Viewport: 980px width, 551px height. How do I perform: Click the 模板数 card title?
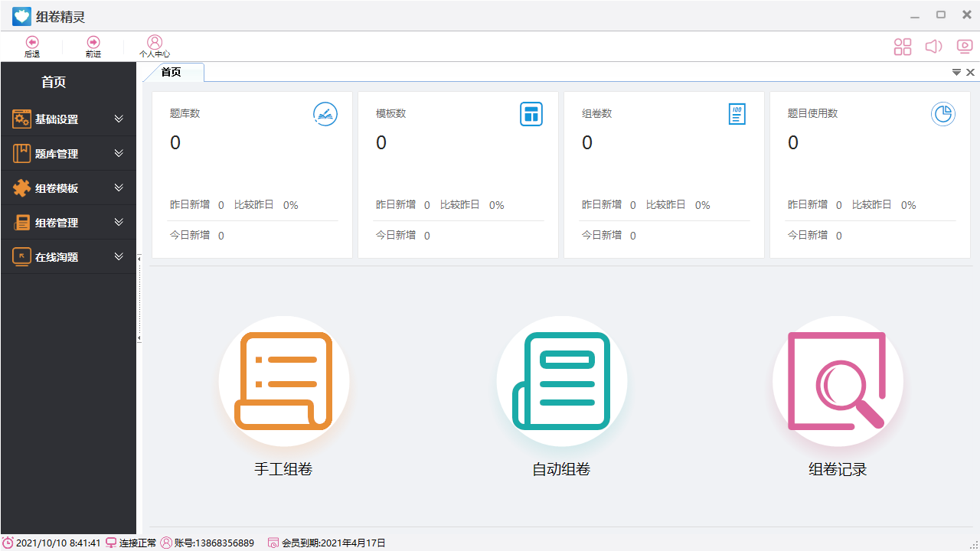(x=391, y=113)
